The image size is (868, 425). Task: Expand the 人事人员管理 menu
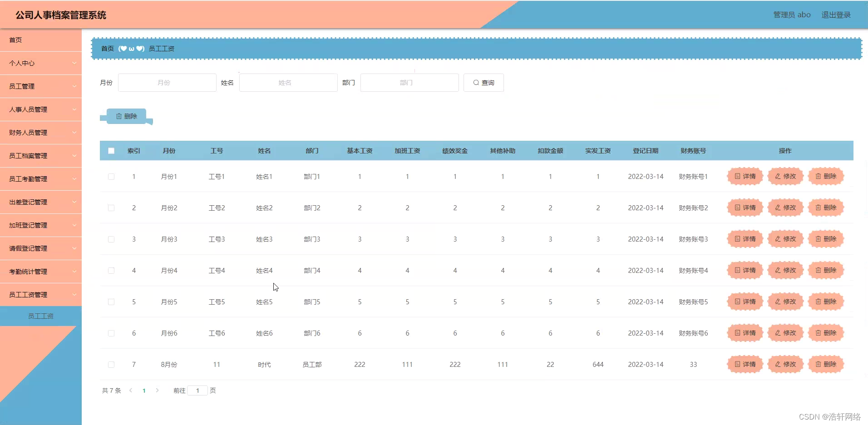(x=41, y=109)
